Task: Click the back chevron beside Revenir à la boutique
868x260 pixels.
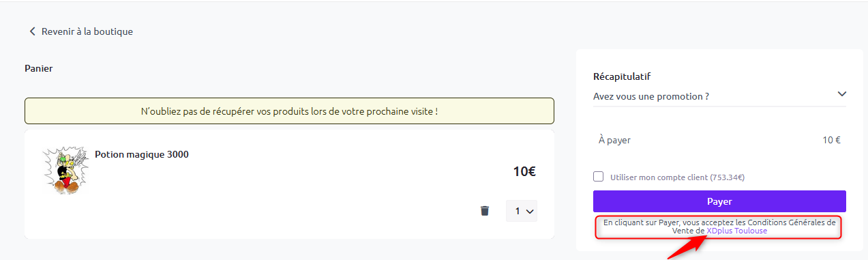Action: point(31,31)
